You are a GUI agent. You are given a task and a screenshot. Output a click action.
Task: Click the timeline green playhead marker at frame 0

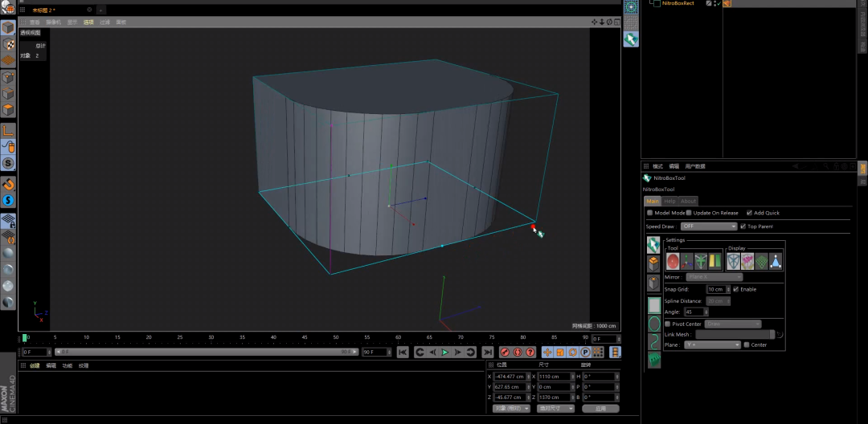[x=25, y=338]
